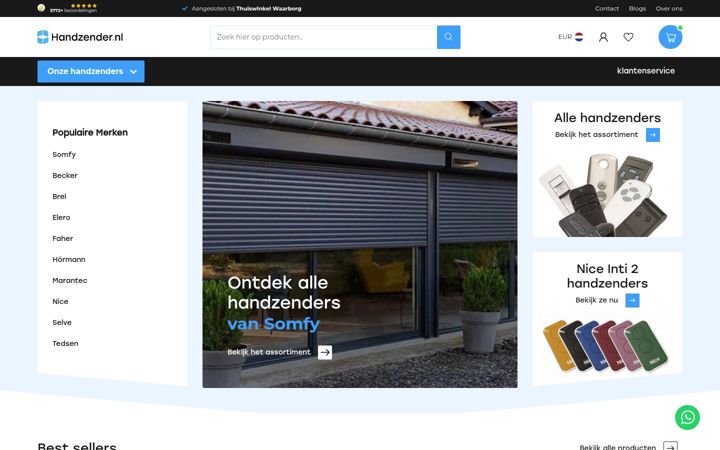This screenshot has width=720, height=450.
Task: Select Faher brand
Action: [62, 238]
